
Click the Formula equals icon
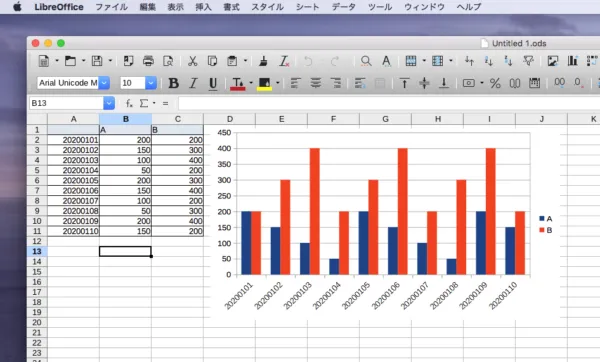click(165, 103)
